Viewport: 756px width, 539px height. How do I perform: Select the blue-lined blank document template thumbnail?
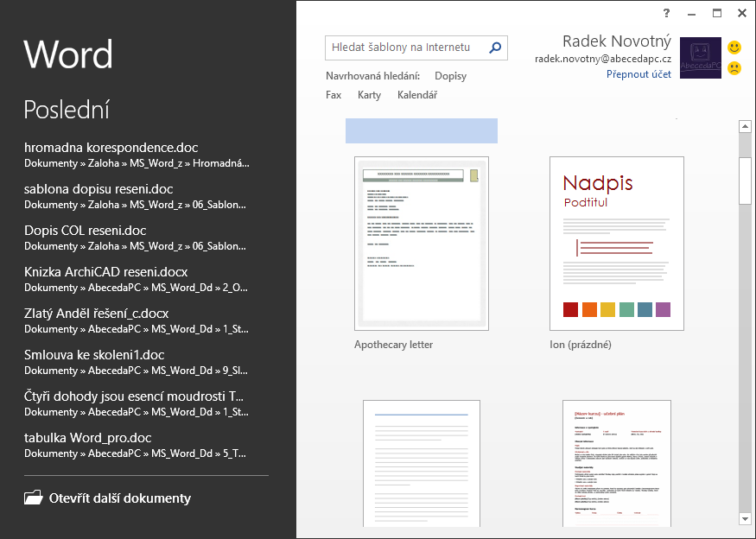pyautogui.click(x=422, y=463)
